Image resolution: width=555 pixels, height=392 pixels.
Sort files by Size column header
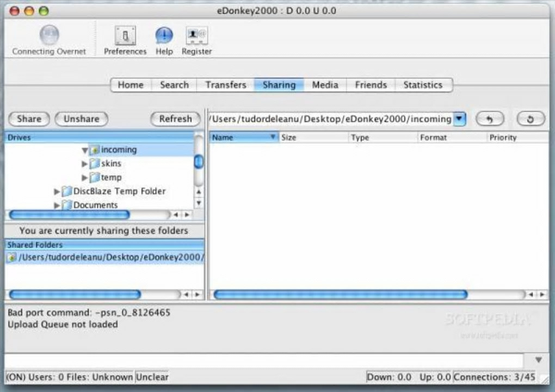[314, 137]
